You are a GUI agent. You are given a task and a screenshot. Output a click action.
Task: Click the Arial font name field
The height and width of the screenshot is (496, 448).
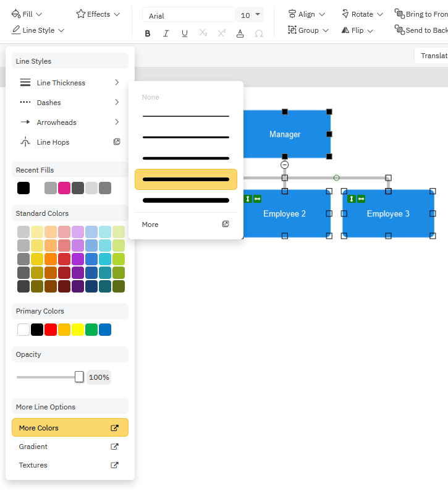tap(188, 15)
